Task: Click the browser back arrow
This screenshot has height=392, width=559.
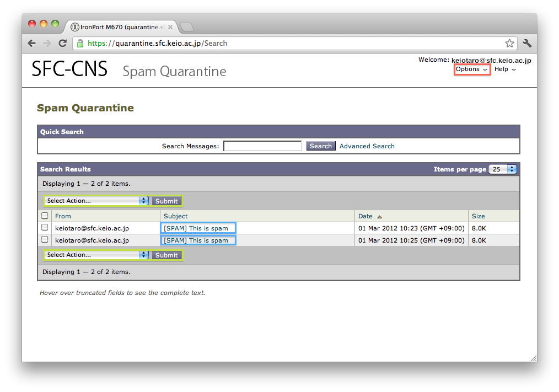Action: [32, 44]
